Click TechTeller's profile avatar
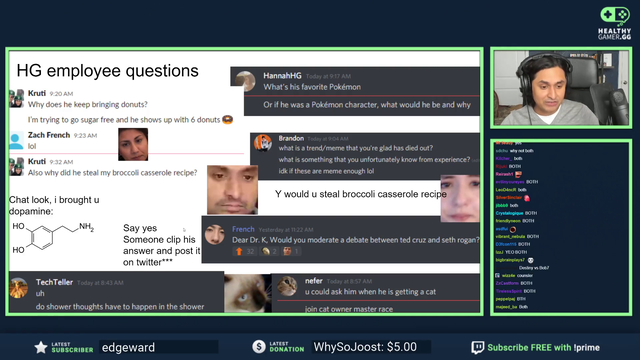Viewport: 640px width, 360px height. click(18, 287)
